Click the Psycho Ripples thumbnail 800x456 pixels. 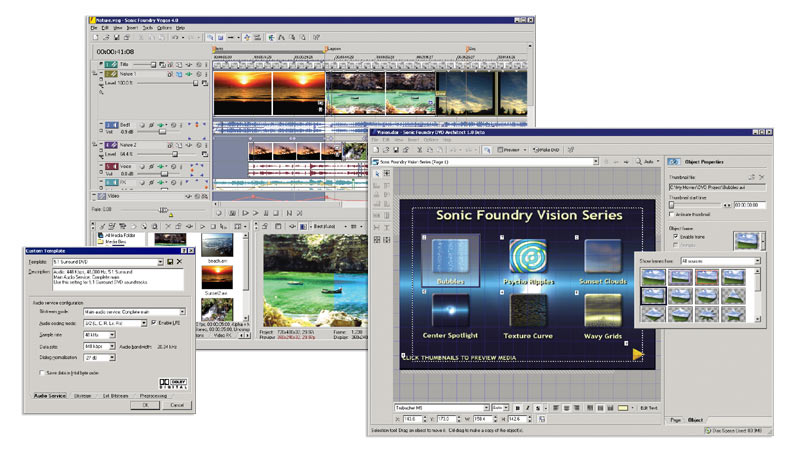point(528,256)
